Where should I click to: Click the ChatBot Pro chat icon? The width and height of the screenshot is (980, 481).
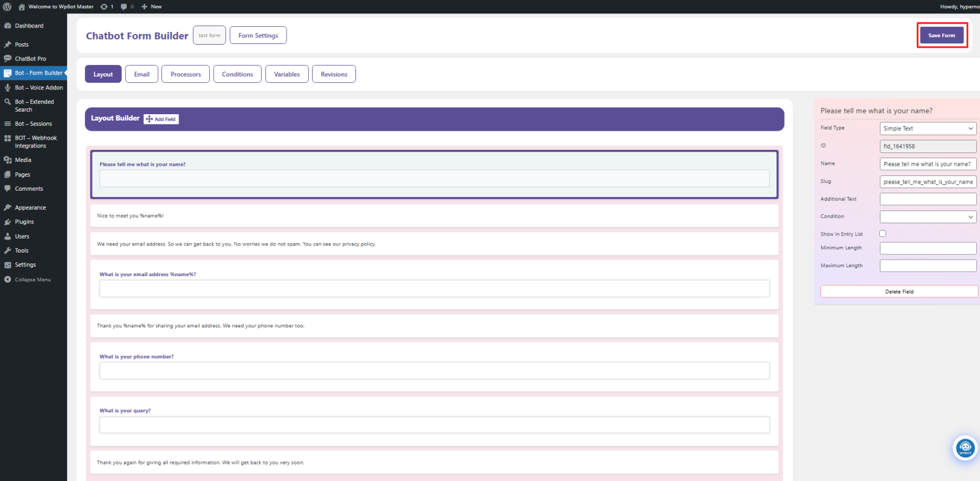click(8, 59)
